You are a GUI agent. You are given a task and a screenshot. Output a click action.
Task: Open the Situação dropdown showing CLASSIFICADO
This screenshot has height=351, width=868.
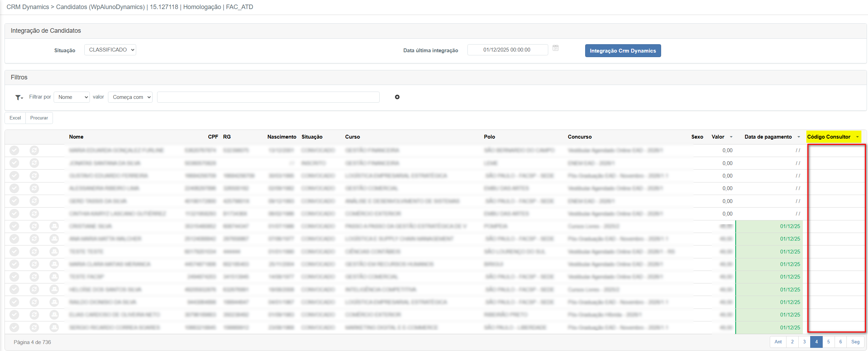[110, 50]
